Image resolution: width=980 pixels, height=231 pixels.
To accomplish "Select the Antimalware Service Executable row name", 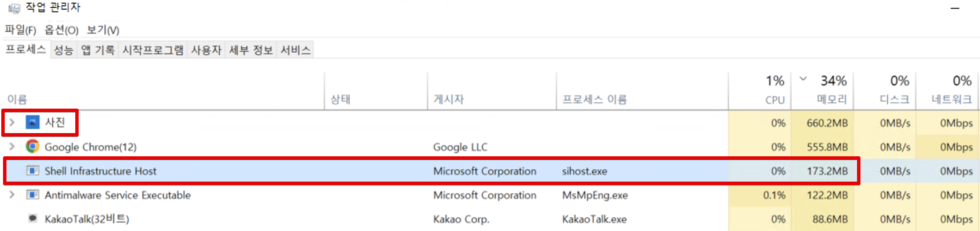I will (x=118, y=195).
